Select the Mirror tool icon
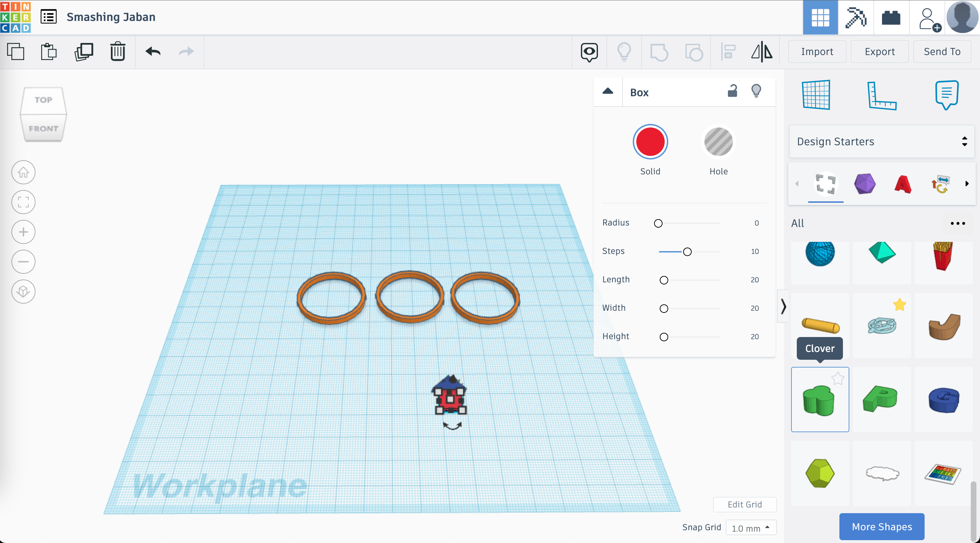Image resolution: width=980 pixels, height=543 pixels. 761,52
